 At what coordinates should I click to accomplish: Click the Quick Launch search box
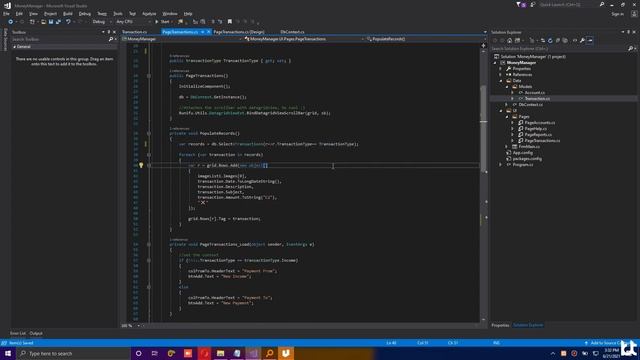(x=569, y=5)
